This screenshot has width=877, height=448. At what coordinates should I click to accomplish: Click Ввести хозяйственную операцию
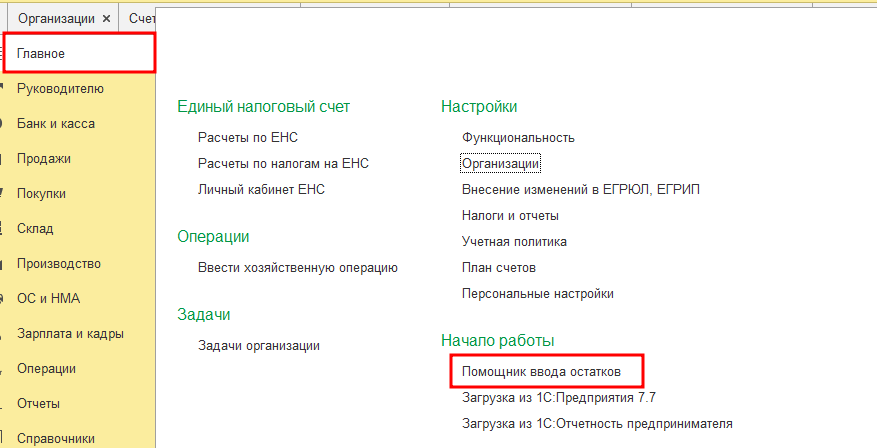(298, 267)
